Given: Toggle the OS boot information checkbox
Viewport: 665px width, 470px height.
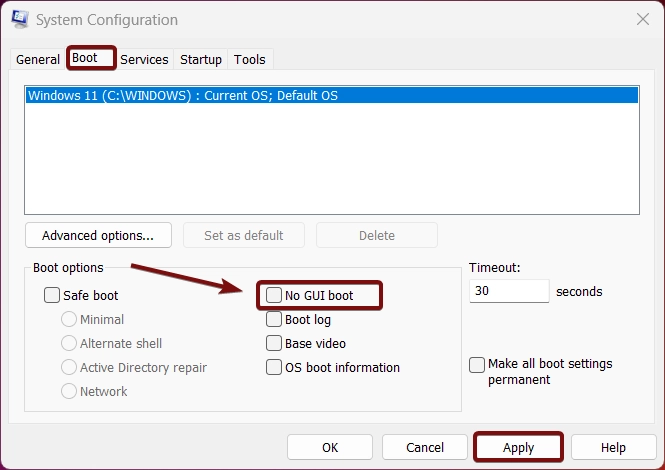Looking at the screenshot, I should coord(274,367).
